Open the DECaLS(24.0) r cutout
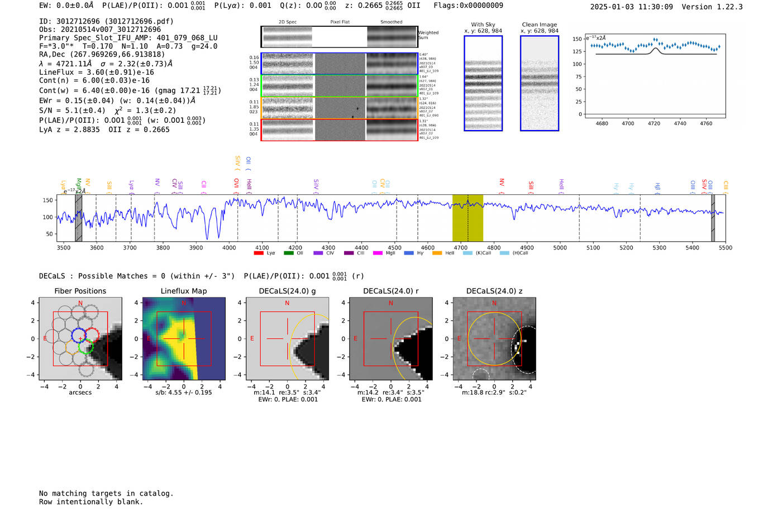 [391, 339]
